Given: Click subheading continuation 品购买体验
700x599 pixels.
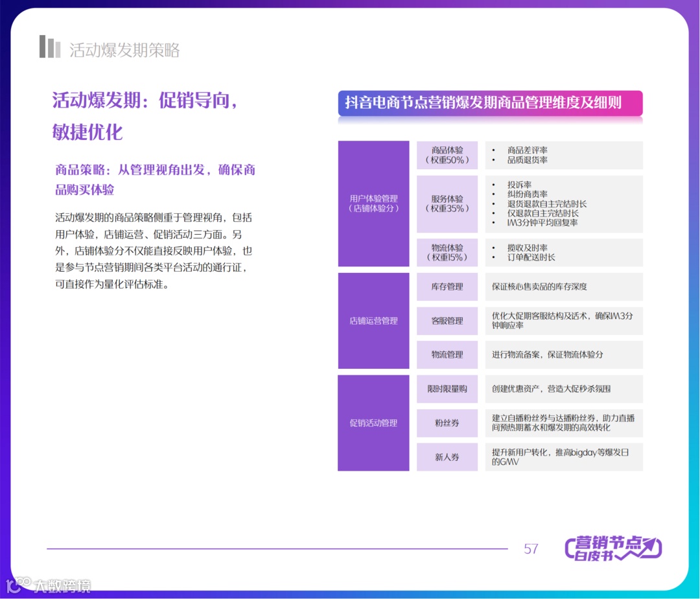Looking at the screenshot, I should [x=84, y=190].
